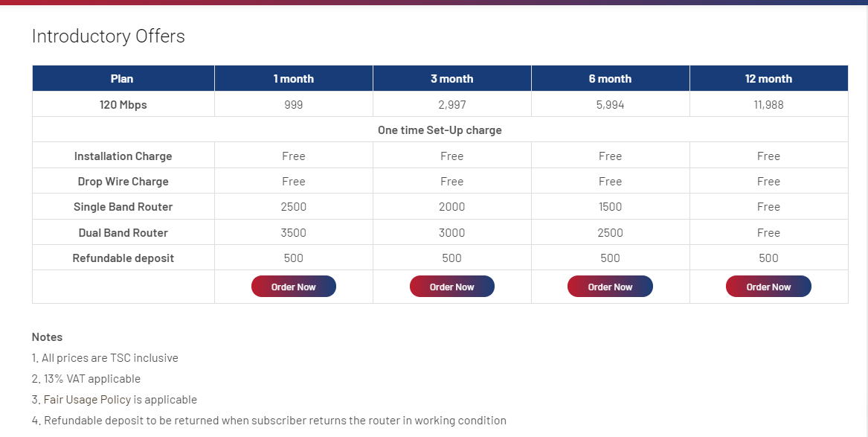This screenshot has height=437, width=868.
Task: Order the 6 month plan
Action: tap(610, 287)
